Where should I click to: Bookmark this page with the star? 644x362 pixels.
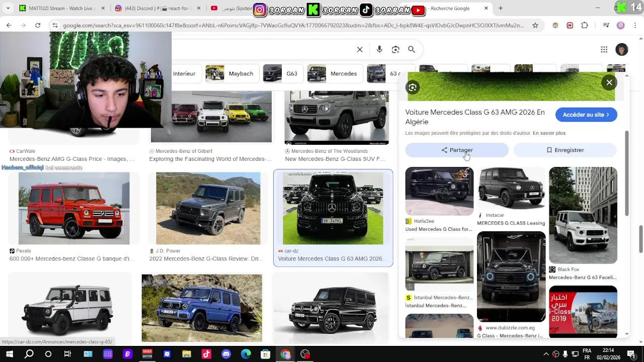pyautogui.click(x=535, y=25)
